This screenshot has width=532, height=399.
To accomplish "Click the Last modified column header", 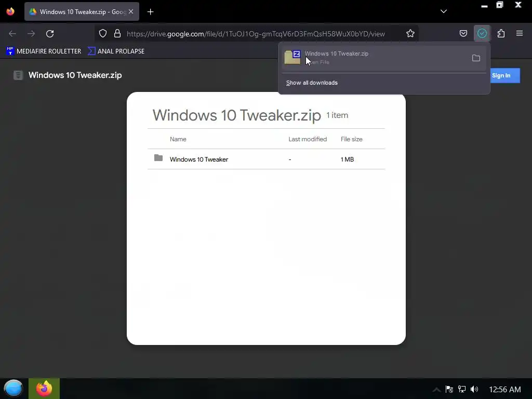I will click(308, 139).
